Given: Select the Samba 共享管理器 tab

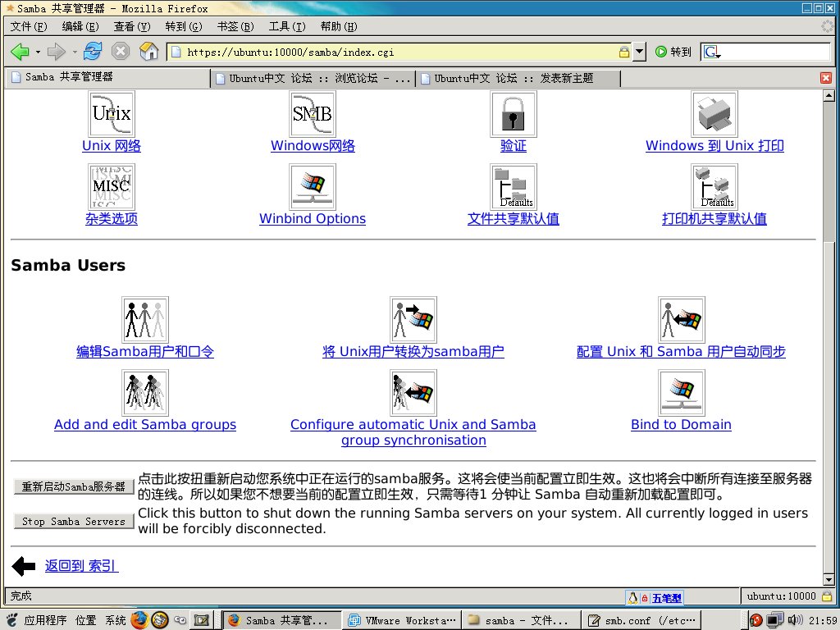Looking at the screenshot, I should (107, 77).
